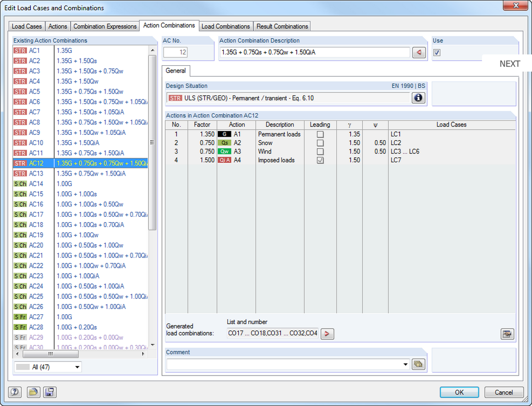Toggle Leading checkbox for Wind
The image size is (532, 406).
pos(320,152)
